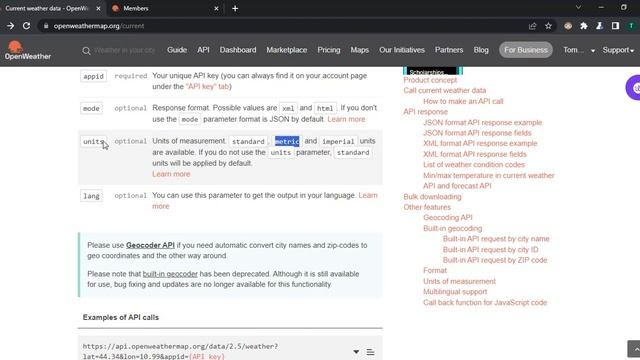The width and height of the screenshot is (640, 360).
Task: Open How to make an API call
Action: click(463, 101)
